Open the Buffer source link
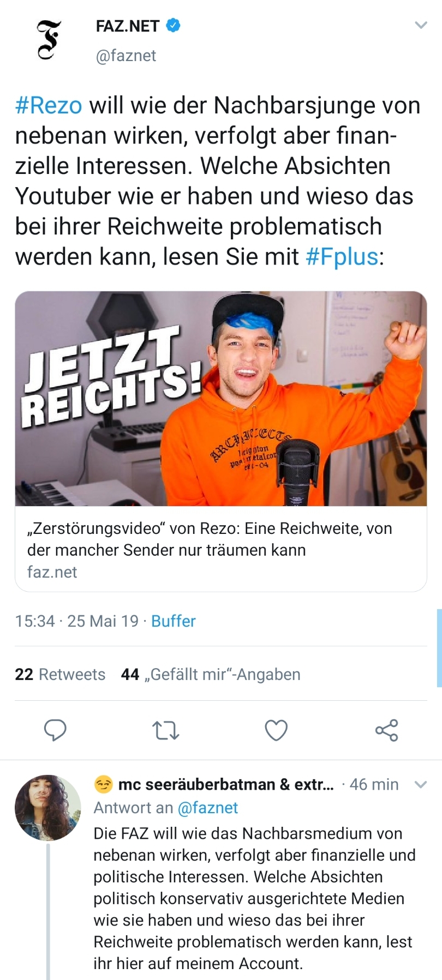This screenshot has height=980, width=442. tap(174, 621)
